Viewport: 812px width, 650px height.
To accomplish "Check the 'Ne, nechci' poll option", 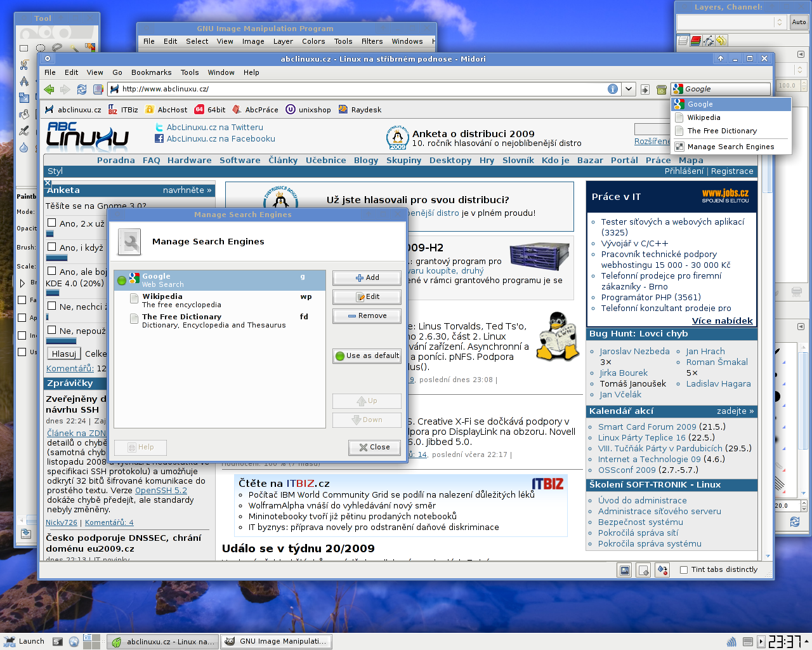I will (52, 306).
